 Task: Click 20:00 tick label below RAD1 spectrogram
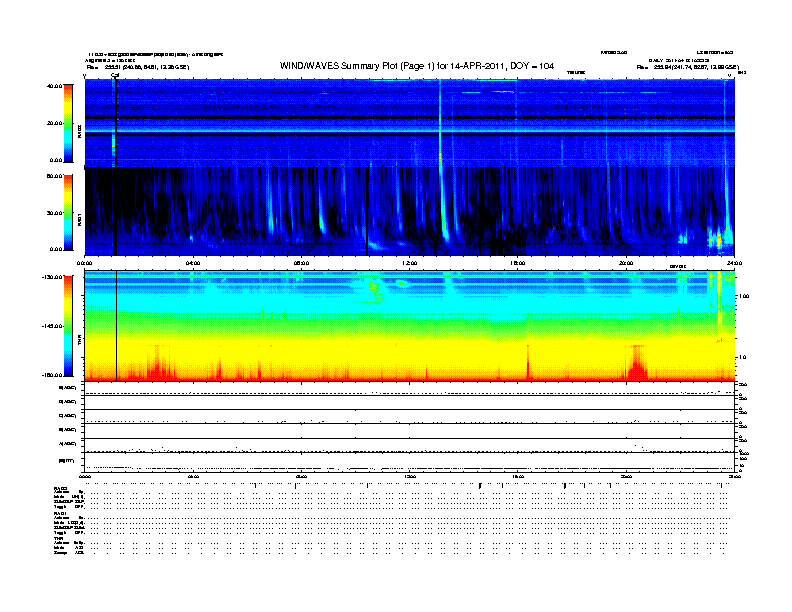[x=626, y=263]
